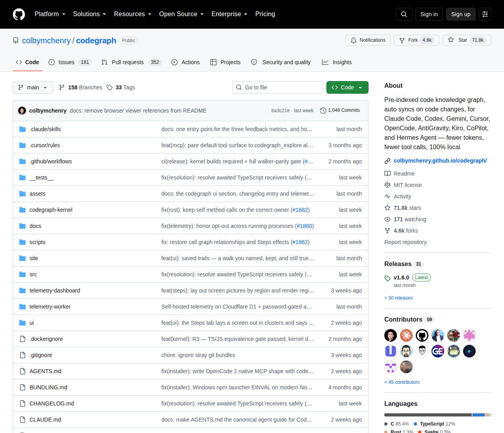
Task: Star the codegraph repository
Action: pos(467,40)
